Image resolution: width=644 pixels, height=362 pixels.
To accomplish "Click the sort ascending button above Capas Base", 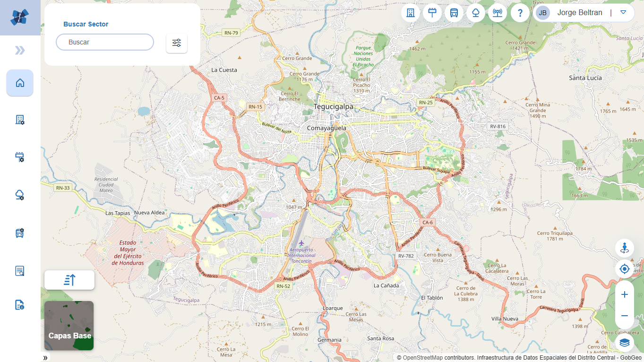I will (x=69, y=280).
